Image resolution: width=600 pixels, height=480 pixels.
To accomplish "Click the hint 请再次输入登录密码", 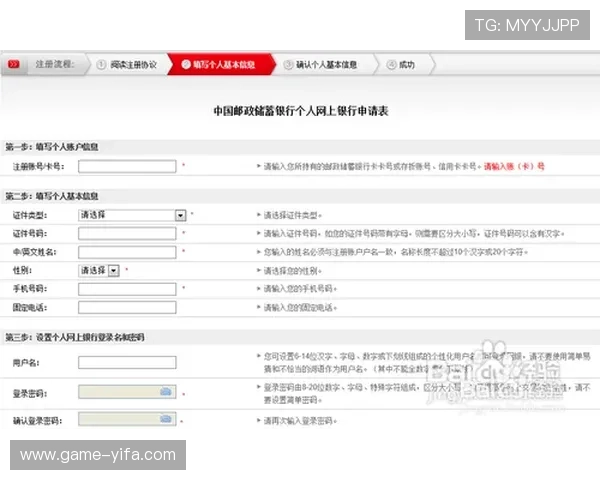I will point(300,421).
